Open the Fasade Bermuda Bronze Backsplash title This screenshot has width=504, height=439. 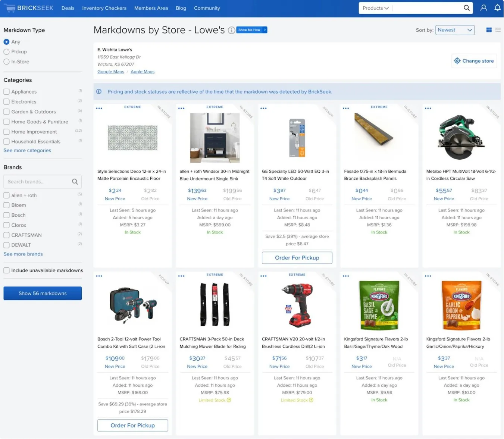click(x=375, y=175)
